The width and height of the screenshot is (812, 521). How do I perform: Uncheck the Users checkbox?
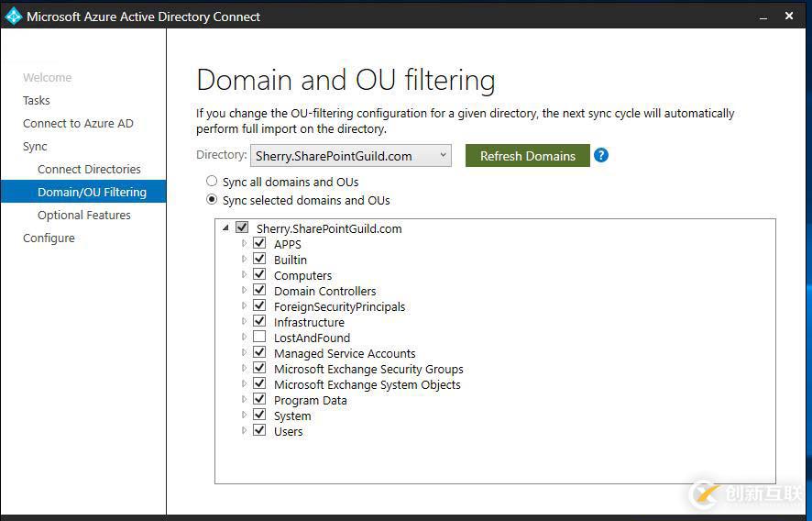pos(259,430)
